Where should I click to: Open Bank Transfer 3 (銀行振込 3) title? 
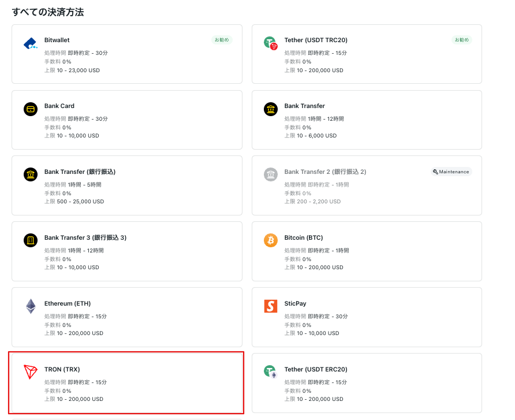85,237
